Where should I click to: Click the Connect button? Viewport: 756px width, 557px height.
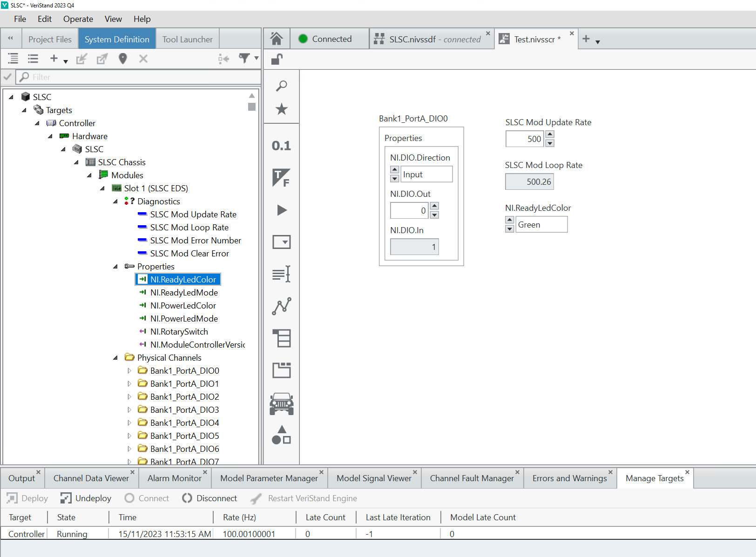pos(147,498)
